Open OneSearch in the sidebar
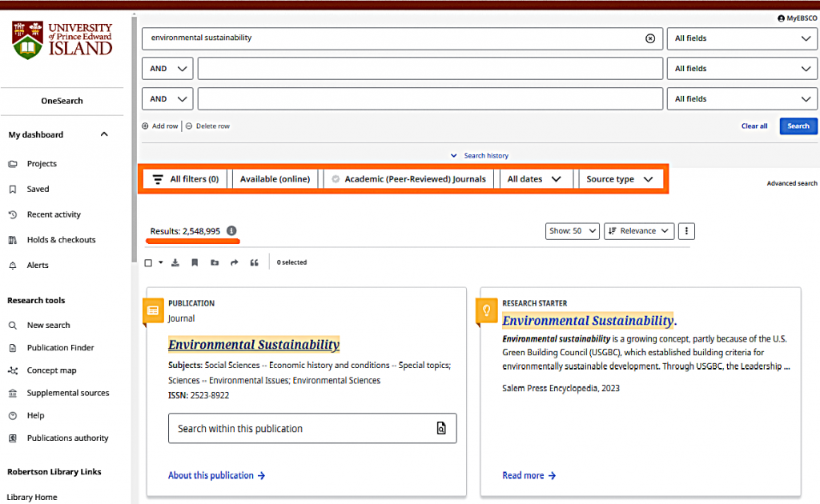 (62, 101)
